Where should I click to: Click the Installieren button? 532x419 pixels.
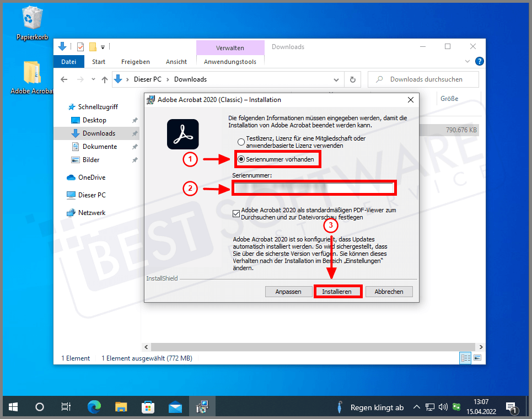337,292
